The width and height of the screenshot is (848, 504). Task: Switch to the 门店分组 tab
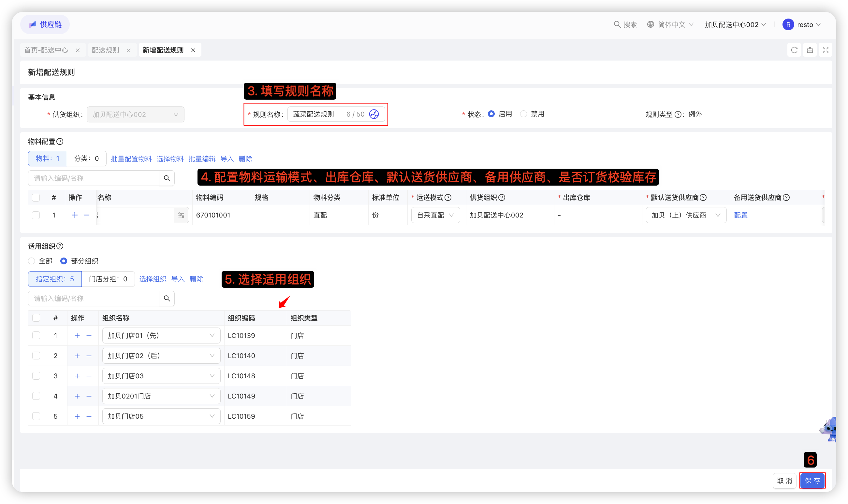(108, 279)
